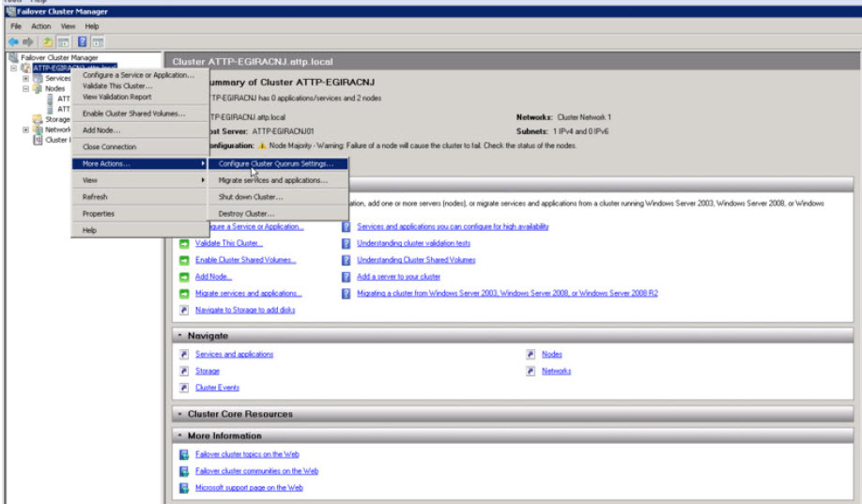Click the Back arrow in the toolbar

coord(13,42)
